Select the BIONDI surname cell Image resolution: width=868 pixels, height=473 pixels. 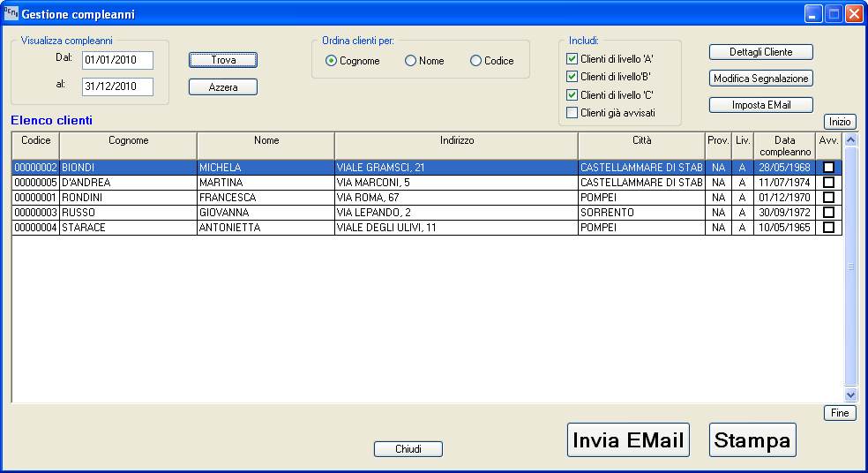pyautogui.click(x=129, y=168)
